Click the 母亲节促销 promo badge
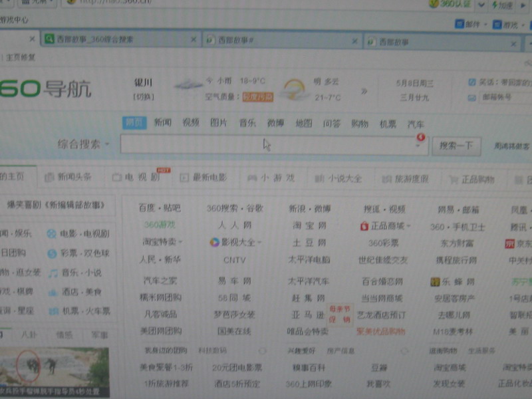The height and width of the screenshot is (399, 532). 340,314
